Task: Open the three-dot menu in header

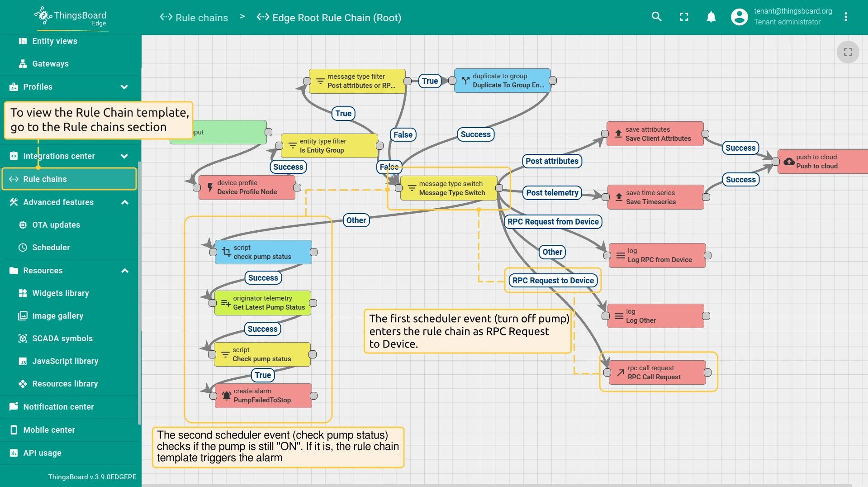Action: coord(845,17)
